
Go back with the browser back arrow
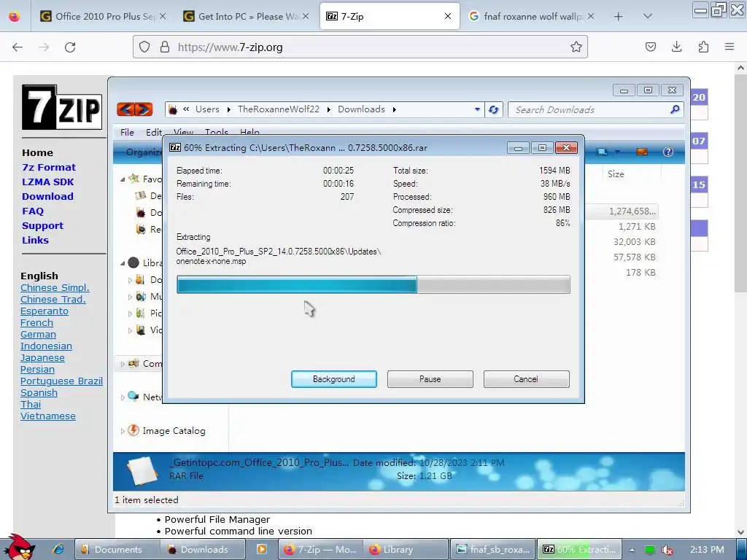tap(18, 47)
